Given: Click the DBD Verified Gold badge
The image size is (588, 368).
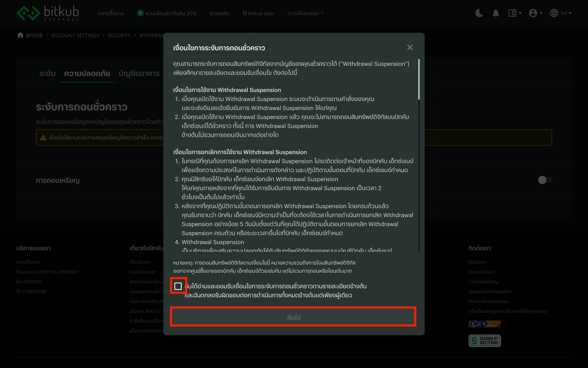Looking at the screenshot, I should [x=485, y=324].
